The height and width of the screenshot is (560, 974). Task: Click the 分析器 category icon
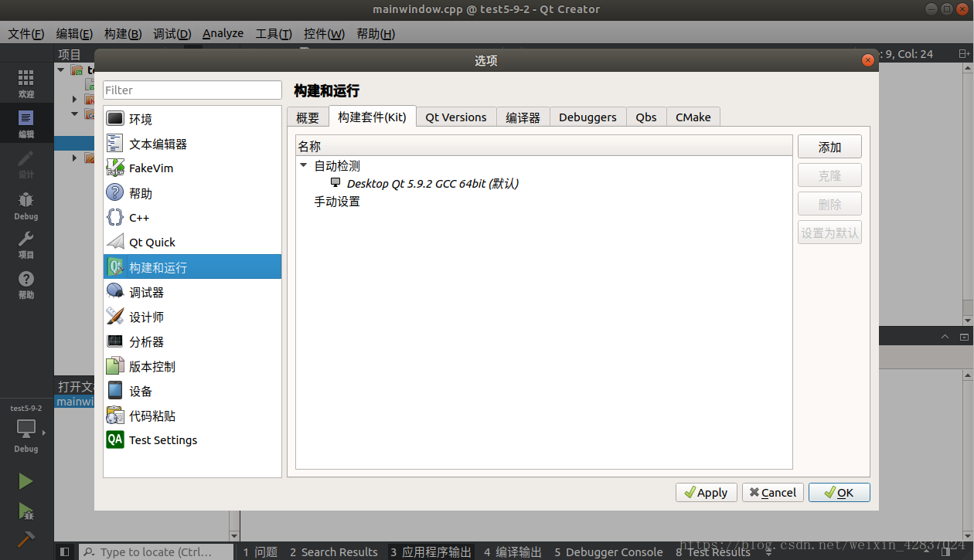click(115, 341)
